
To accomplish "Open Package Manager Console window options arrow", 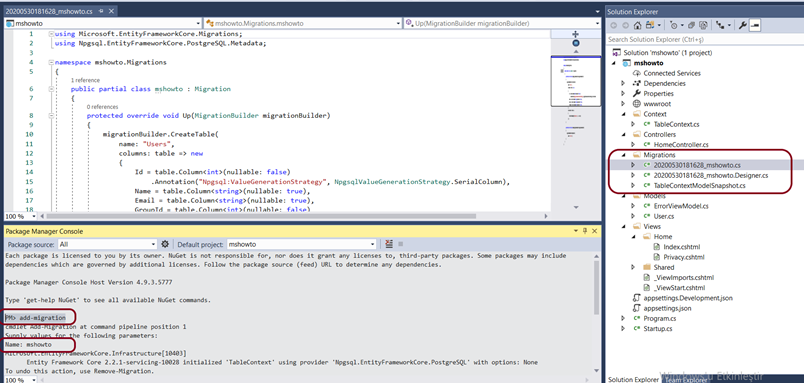I will pos(576,232).
